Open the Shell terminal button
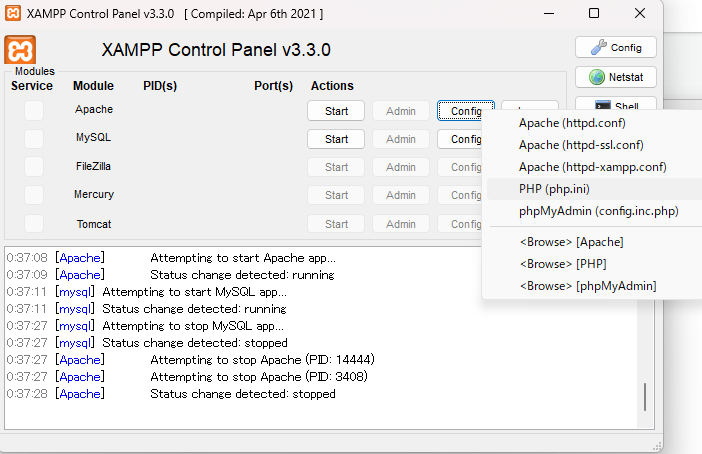Screen dimensions: 702x454 [x=616, y=104]
